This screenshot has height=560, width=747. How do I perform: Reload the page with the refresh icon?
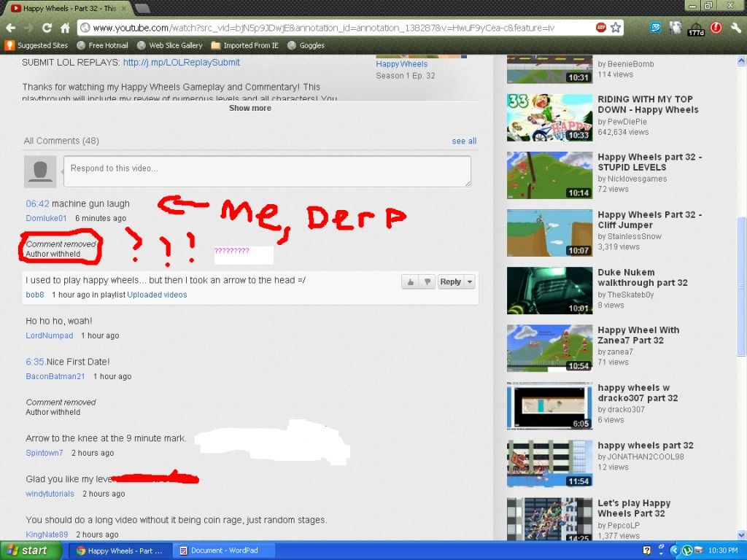click(47, 28)
